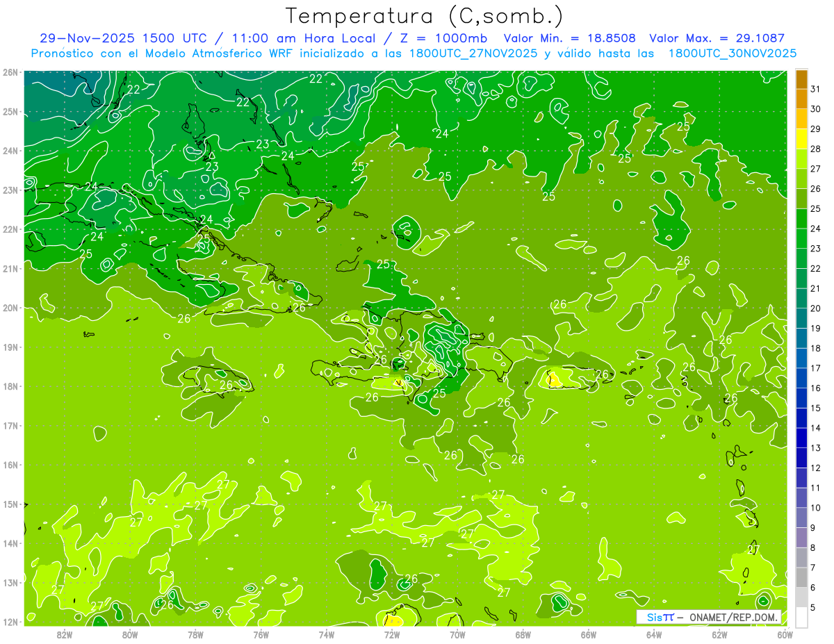This screenshot has height=644, width=834.
Task: Click the teal swatch between 19 and 20
Action: pyautogui.click(x=801, y=318)
